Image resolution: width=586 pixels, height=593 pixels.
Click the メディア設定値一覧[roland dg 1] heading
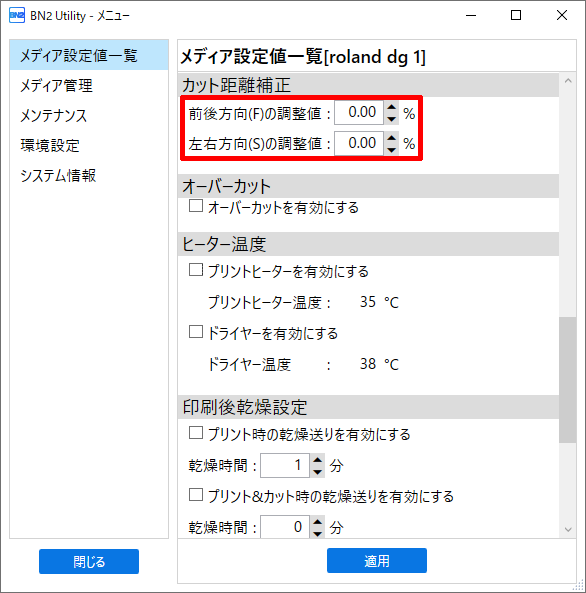[x=303, y=57]
